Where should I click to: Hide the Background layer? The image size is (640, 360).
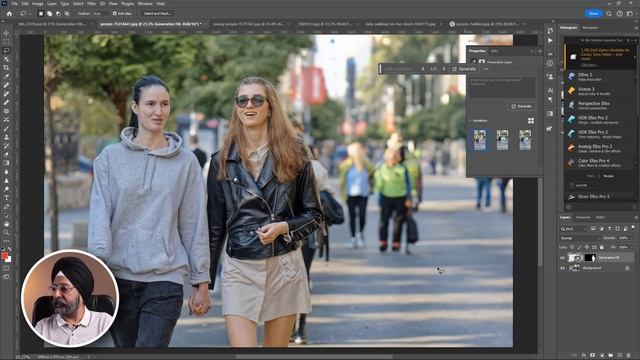click(x=562, y=268)
